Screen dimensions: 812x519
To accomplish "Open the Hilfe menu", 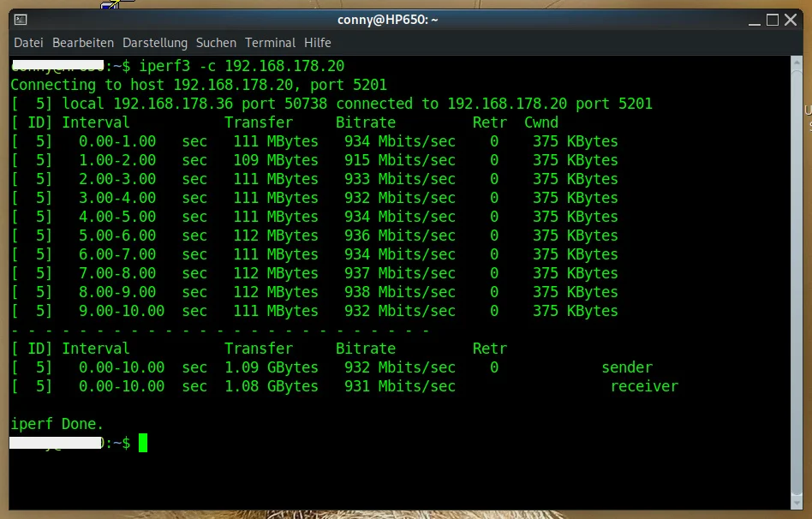I will coord(318,43).
